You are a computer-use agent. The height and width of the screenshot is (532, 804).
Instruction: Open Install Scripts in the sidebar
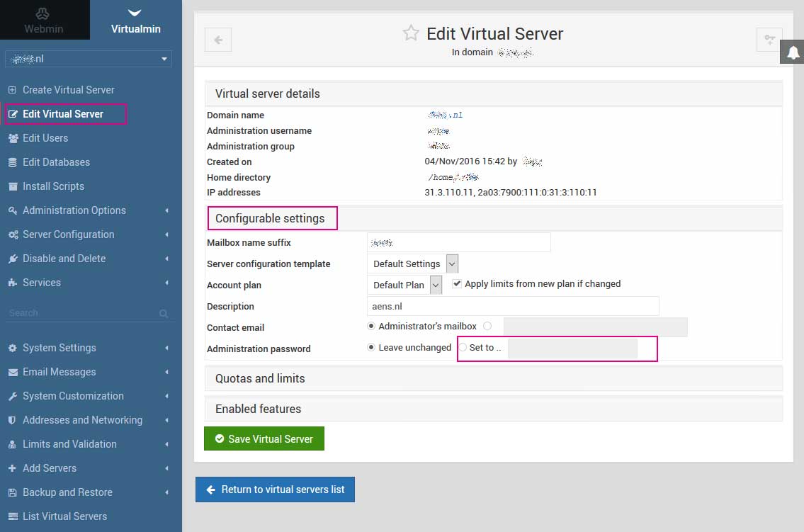tap(53, 186)
